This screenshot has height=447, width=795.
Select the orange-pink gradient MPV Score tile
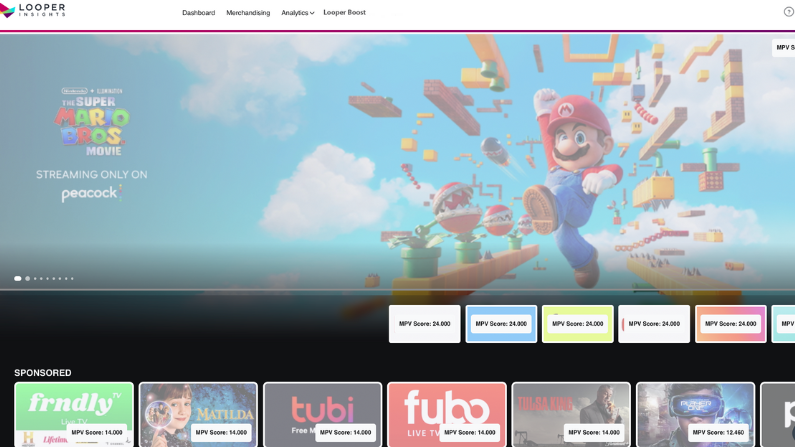pos(731,324)
